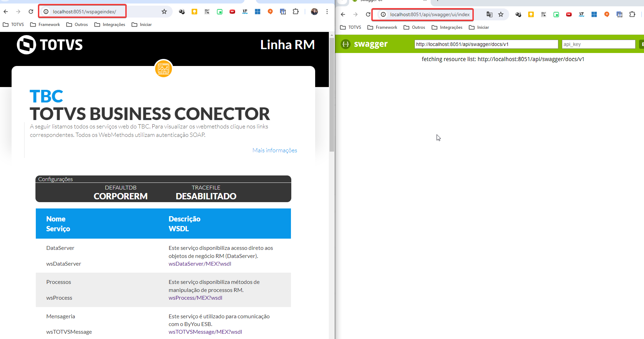Open Integrações bookmarks folder in left window
Screen dimensions: 644x339
[x=110, y=25]
